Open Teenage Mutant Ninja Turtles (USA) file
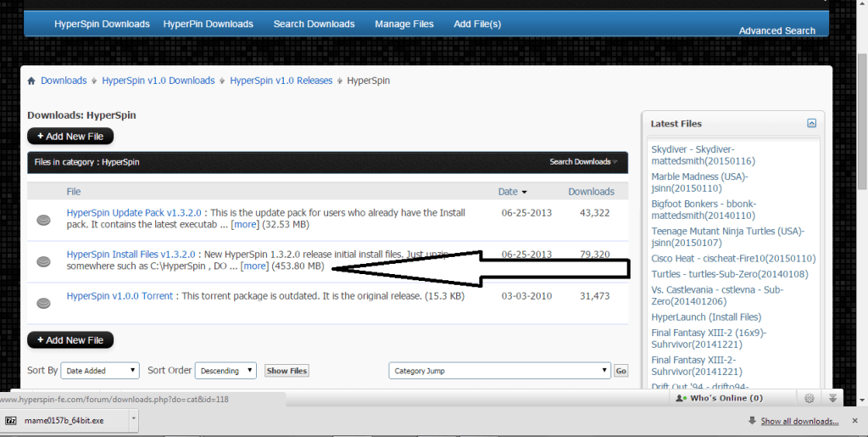 pos(728,237)
